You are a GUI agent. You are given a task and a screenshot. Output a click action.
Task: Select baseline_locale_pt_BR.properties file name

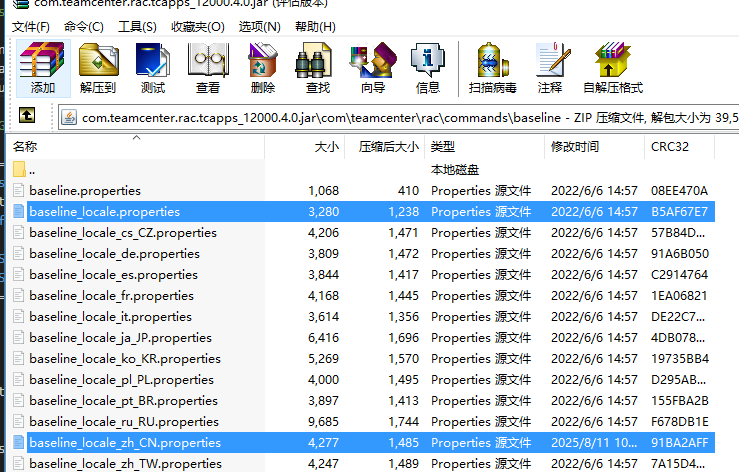[123, 400]
